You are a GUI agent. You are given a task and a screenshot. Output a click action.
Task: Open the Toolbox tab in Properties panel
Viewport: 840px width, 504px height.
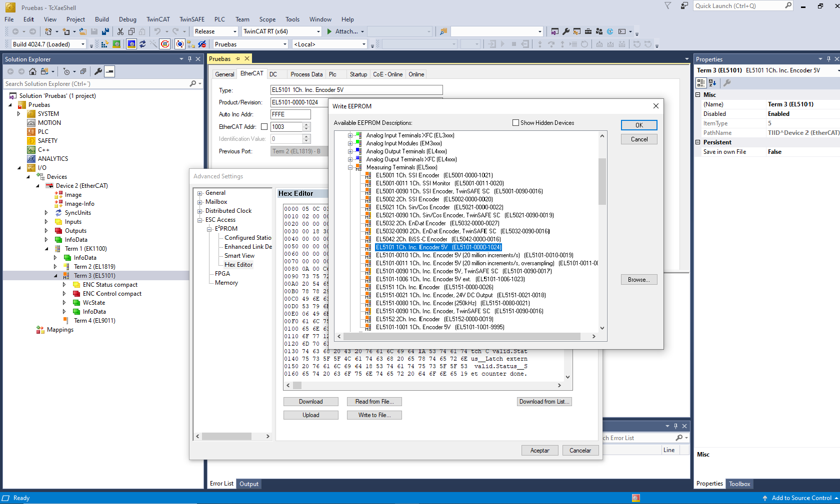(x=739, y=484)
